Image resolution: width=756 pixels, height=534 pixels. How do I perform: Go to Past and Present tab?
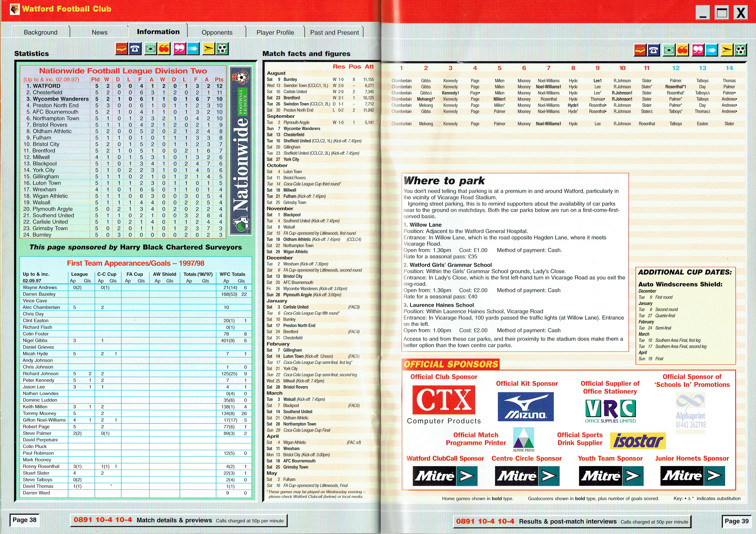click(334, 32)
